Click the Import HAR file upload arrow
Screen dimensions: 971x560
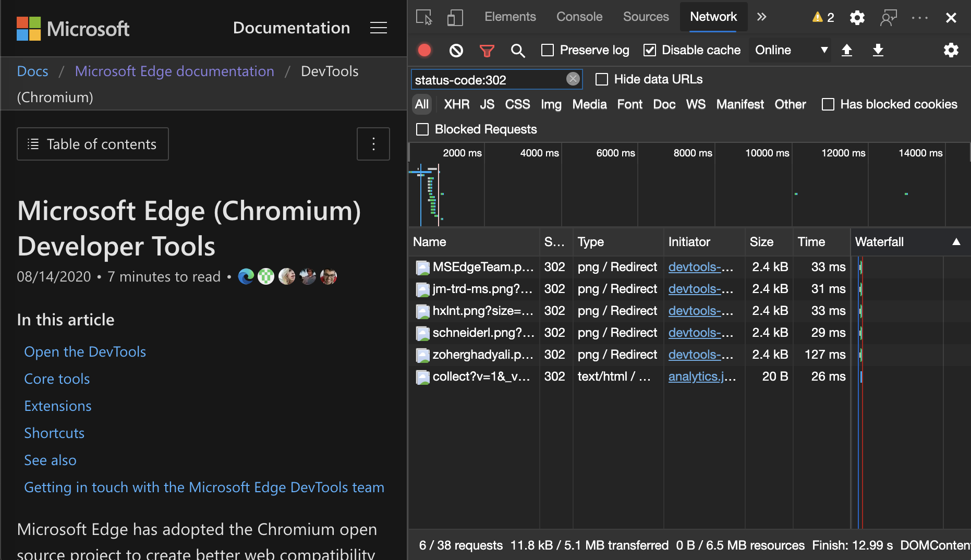847,50
